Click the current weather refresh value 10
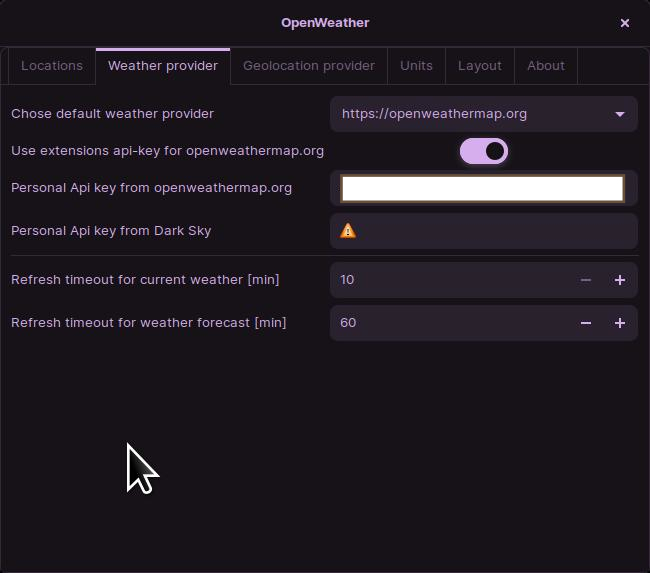This screenshot has height=573, width=650. click(347, 280)
